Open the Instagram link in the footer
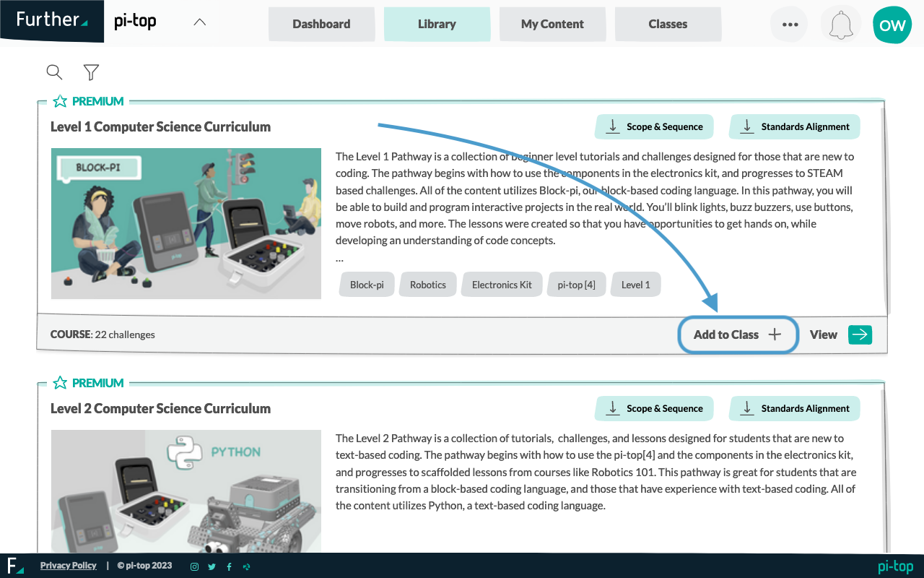Viewport: 924px width, 578px height. (194, 566)
